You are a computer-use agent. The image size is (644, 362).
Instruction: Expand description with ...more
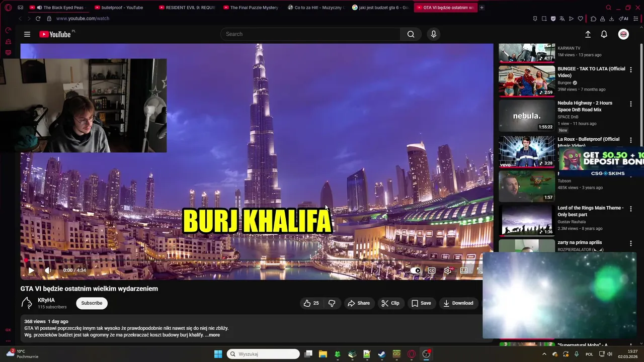[x=212, y=335]
